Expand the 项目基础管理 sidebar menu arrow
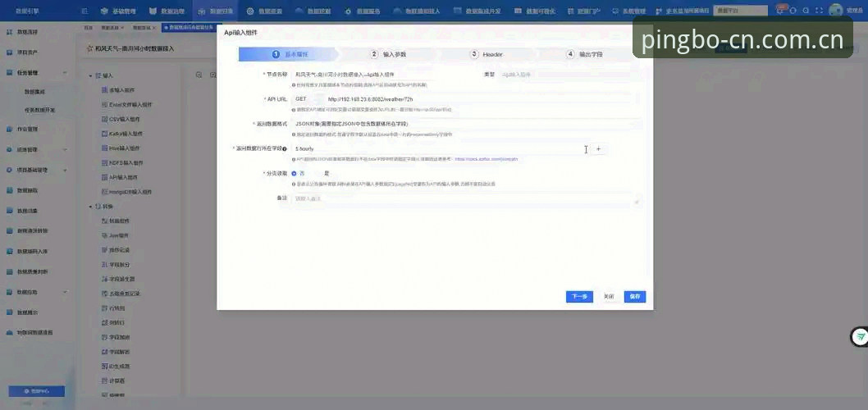868x410 pixels. click(65, 170)
